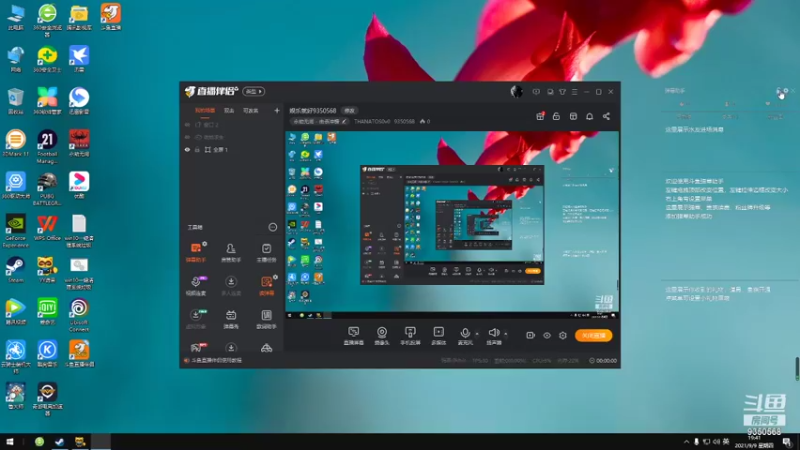Open the feedback message icon in title bar
The width and height of the screenshot is (800, 450).
pos(536,92)
